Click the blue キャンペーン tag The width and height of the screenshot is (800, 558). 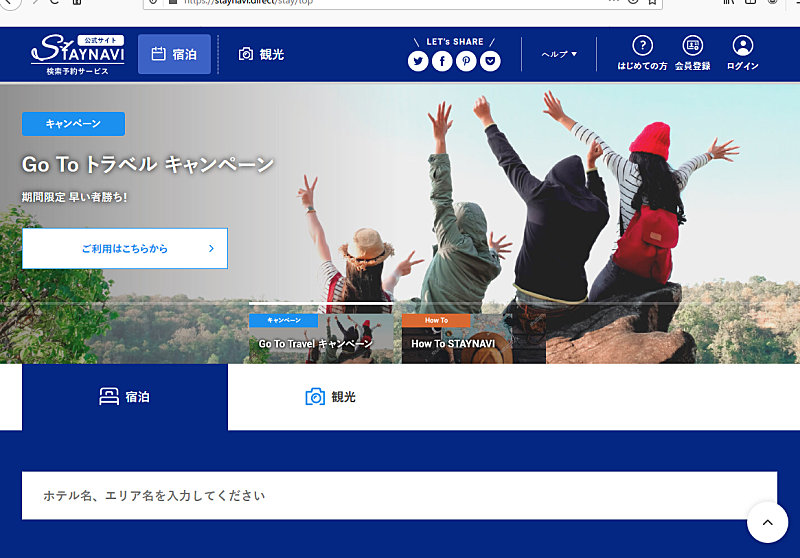point(73,124)
